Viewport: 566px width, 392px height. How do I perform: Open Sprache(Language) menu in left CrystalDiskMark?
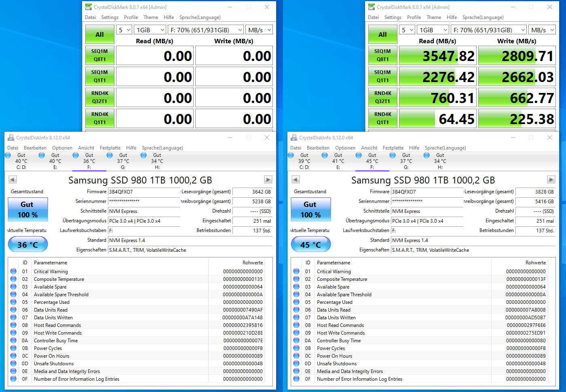pos(200,17)
